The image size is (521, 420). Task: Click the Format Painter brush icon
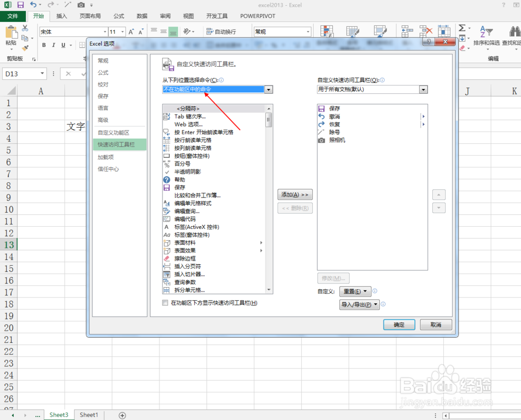click(25, 48)
